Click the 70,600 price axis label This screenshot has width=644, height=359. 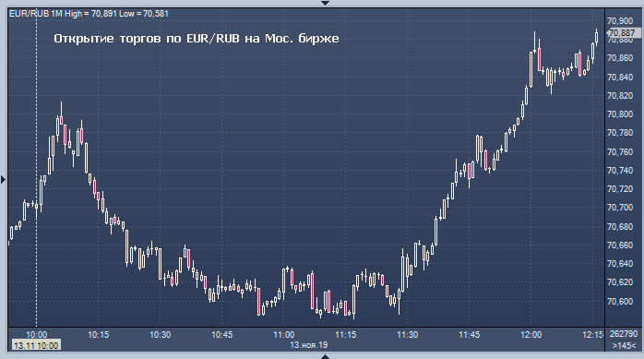pos(620,302)
